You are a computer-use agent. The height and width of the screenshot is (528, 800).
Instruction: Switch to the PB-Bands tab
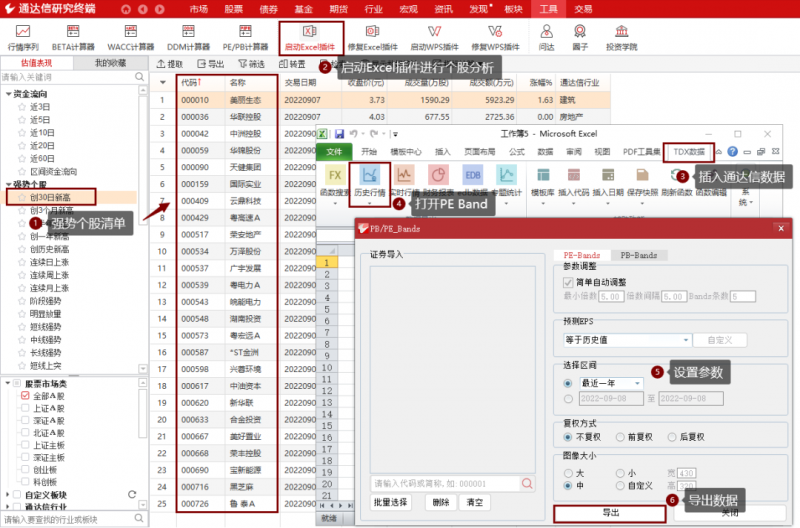639,255
